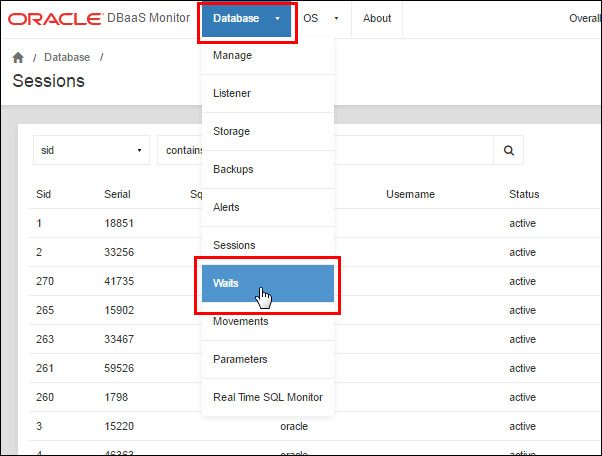Screen dimensions: 602x456
Task: Click the Database breadcrumb link
Action: click(67, 58)
